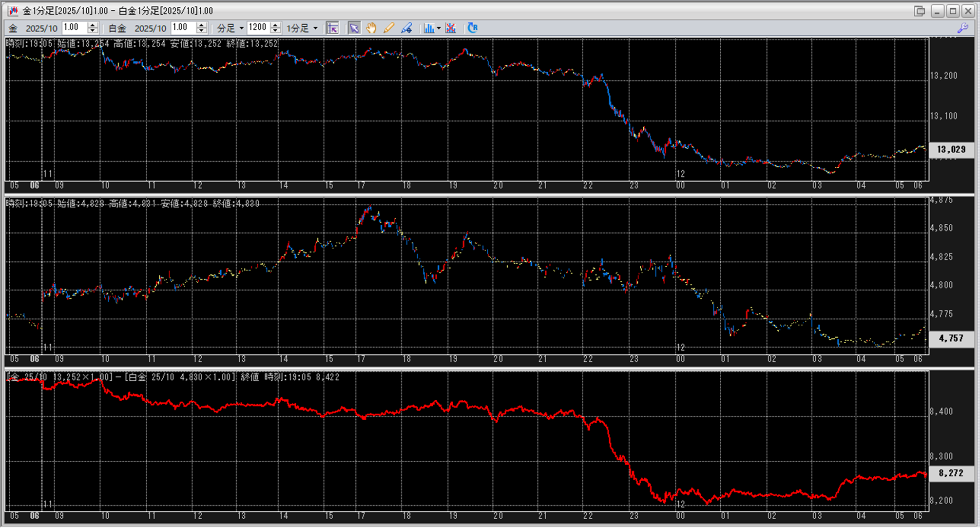
Task: Open the 1分足 timeframe dropdown
Action: (315, 28)
